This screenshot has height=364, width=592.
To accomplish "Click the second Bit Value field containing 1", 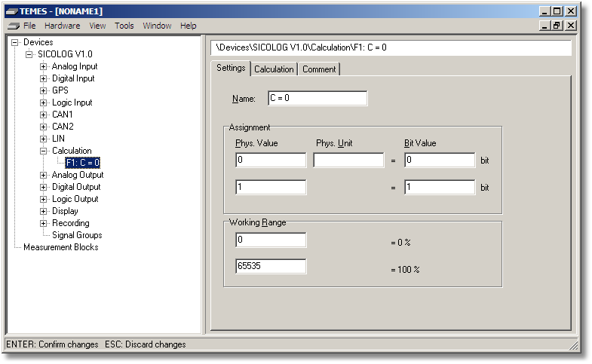I will coord(440,187).
